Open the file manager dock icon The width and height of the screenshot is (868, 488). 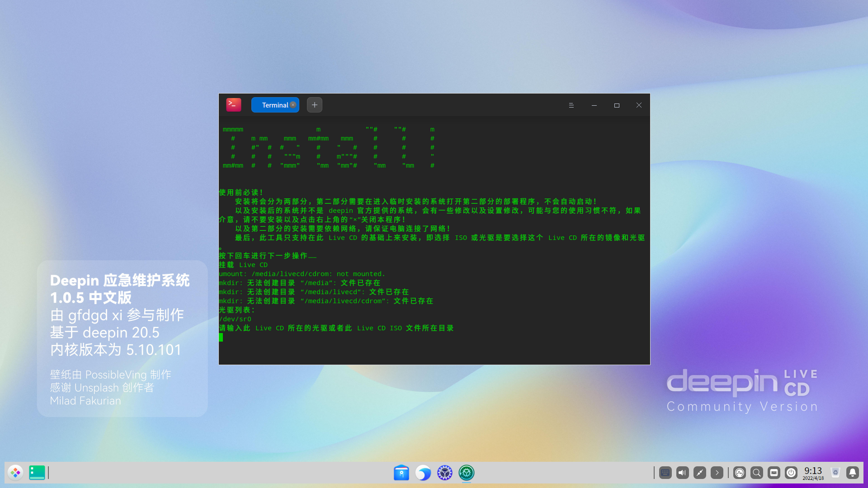(x=401, y=473)
